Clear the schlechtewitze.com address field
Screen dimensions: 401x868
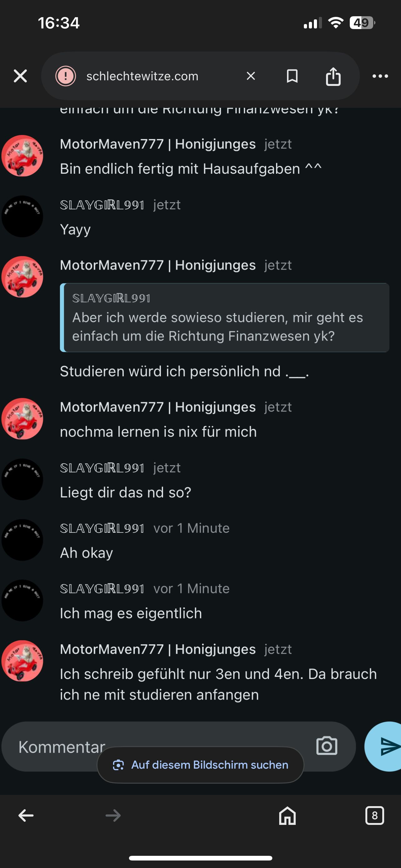[251, 76]
